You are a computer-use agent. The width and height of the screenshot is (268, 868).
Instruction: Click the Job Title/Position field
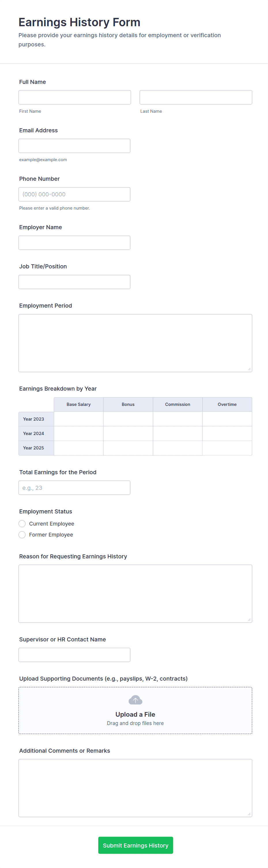pyautogui.click(x=74, y=282)
